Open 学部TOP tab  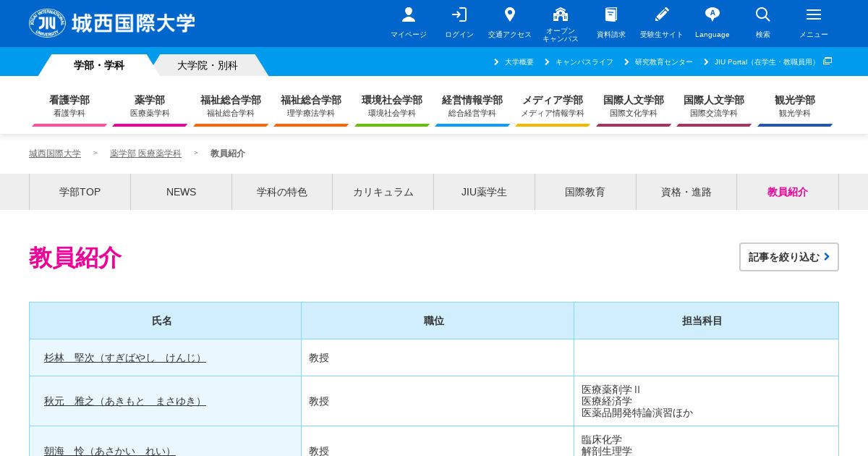[80, 192]
